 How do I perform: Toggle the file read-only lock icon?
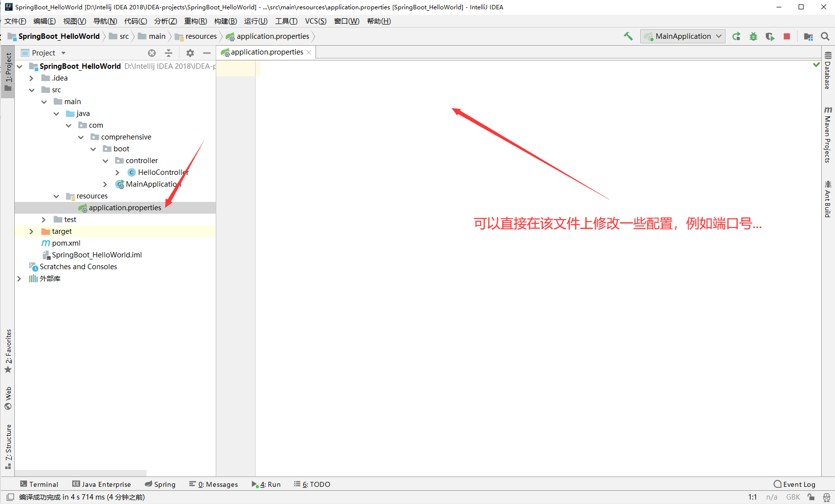(811, 497)
